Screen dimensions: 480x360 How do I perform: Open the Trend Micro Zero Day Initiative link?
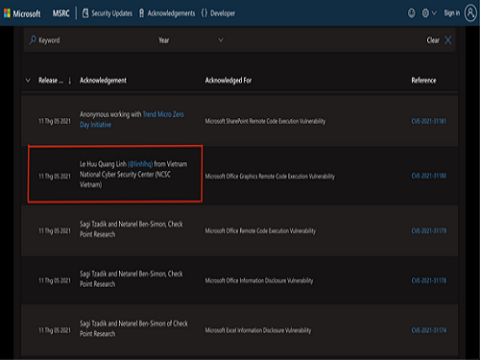click(132, 119)
